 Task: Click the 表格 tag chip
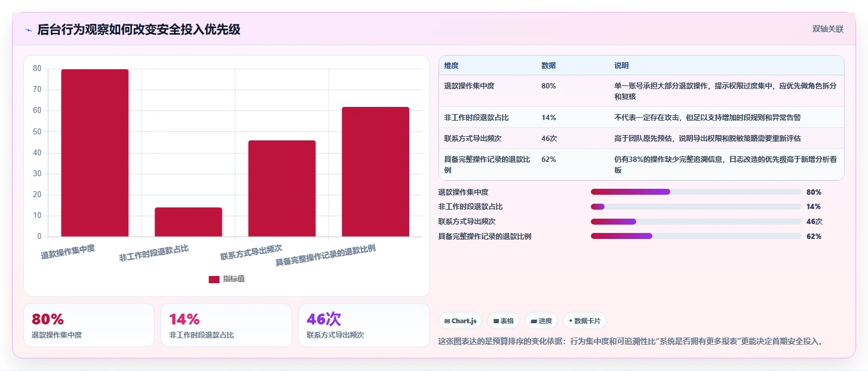tap(503, 321)
